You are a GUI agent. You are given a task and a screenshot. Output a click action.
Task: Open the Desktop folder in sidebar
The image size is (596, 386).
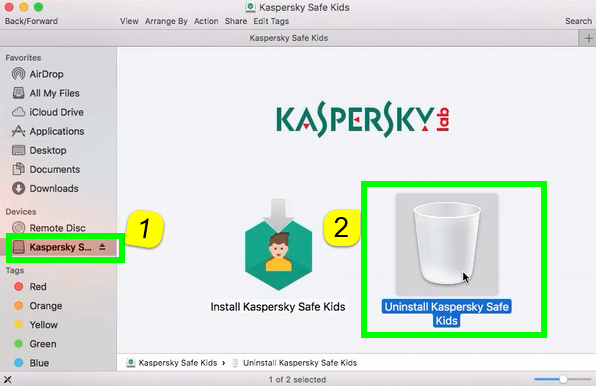click(39, 150)
